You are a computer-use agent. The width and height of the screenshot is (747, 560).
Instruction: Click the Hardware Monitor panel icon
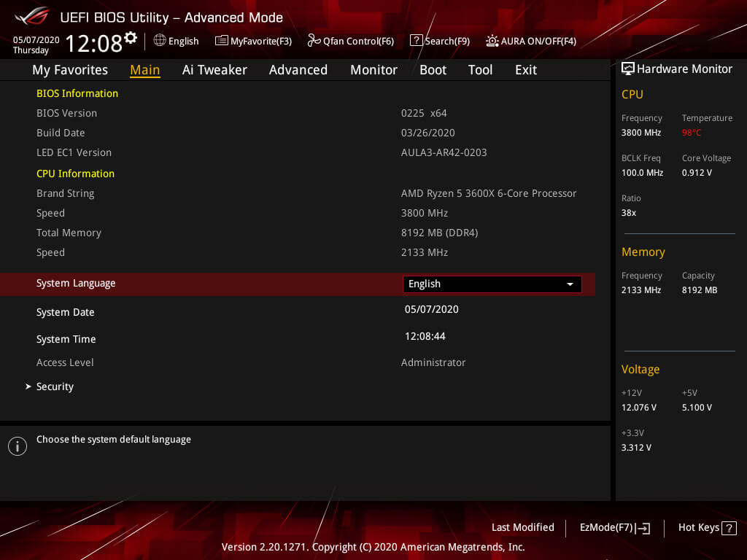628,69
